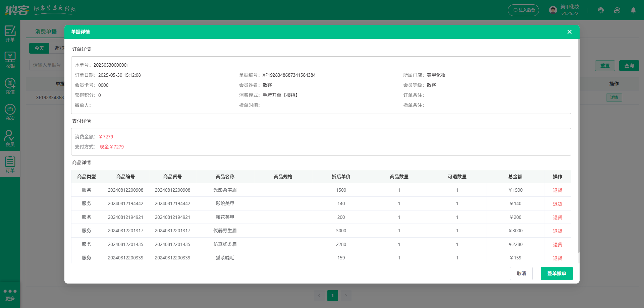Open the 收银 cashier sidebar icon
The image size is (644, 308).
[x=10, y=60]
